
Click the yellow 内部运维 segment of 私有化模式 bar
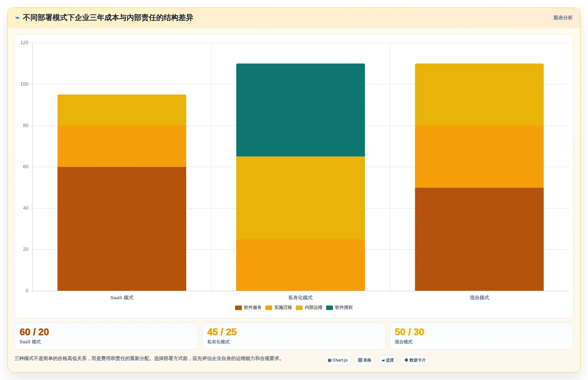301,198
